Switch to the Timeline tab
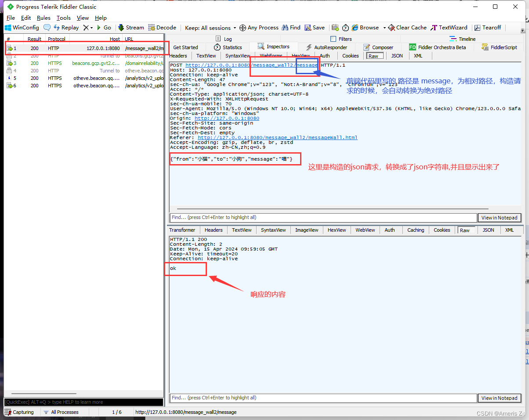This screenshot has width=529, height=420. [x=463, y=39]
